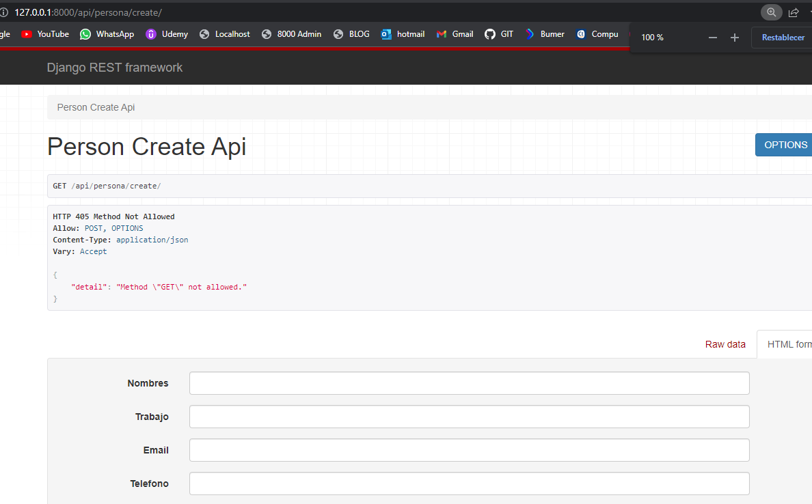812x504 pixels.
Task: Open the WhatsApp bookmark
Action: [x=107, y=34]
